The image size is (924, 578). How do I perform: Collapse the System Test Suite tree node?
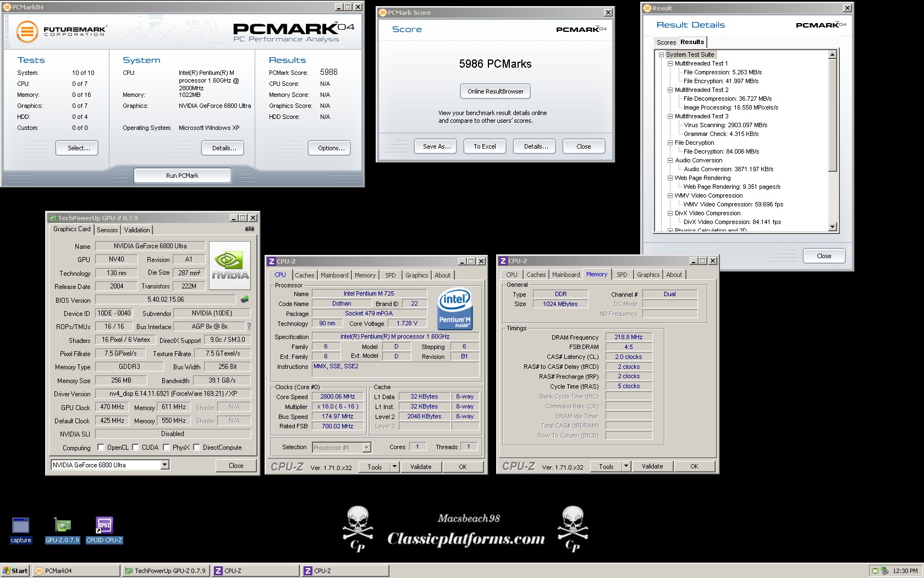pos(661,54)
